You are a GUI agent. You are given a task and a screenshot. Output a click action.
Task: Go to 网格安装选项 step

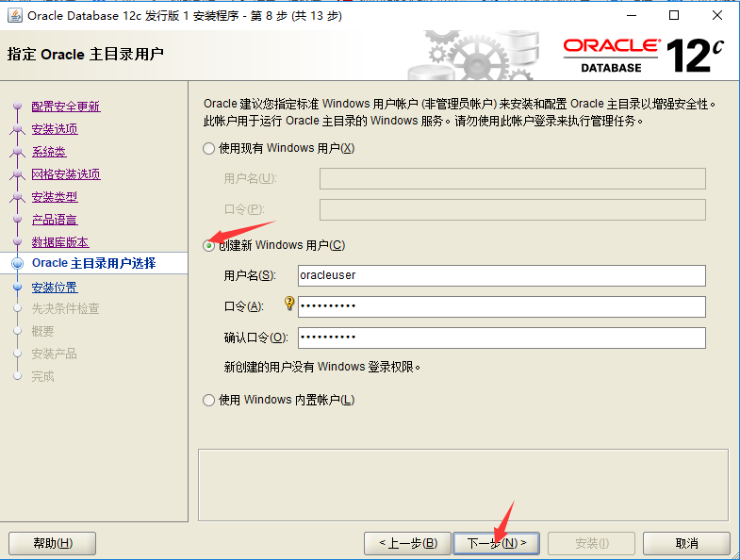pyautogui.click(x=66, y=174)
